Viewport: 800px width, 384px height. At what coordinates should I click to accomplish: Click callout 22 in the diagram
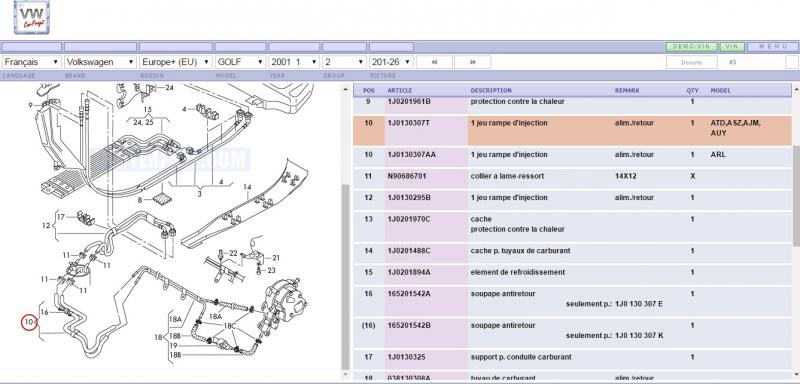(234, 253)
